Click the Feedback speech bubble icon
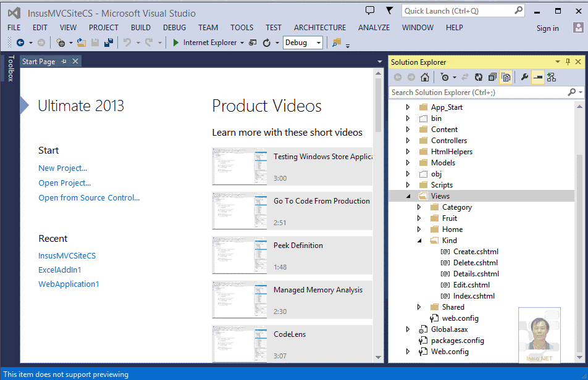The image size is (588, 380). [370, 10]
